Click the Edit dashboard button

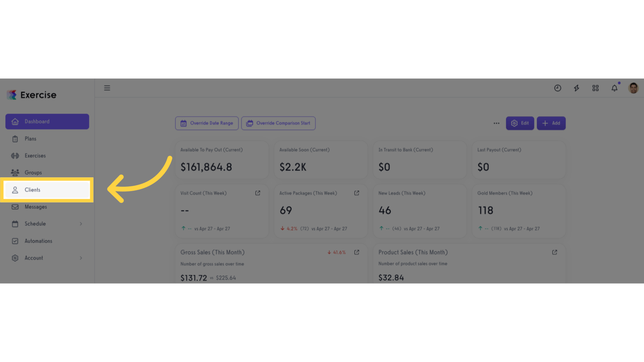pyautogui.click(x=520, y=123)
